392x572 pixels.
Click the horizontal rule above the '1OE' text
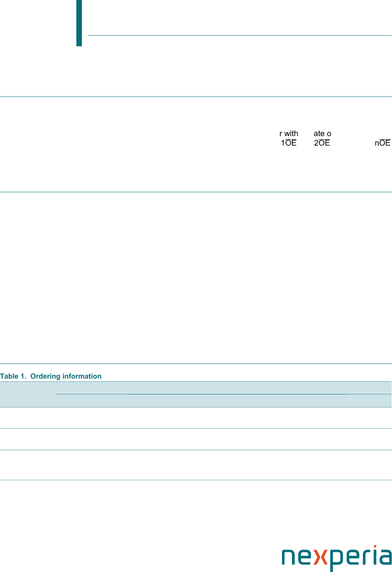point(196,97)
